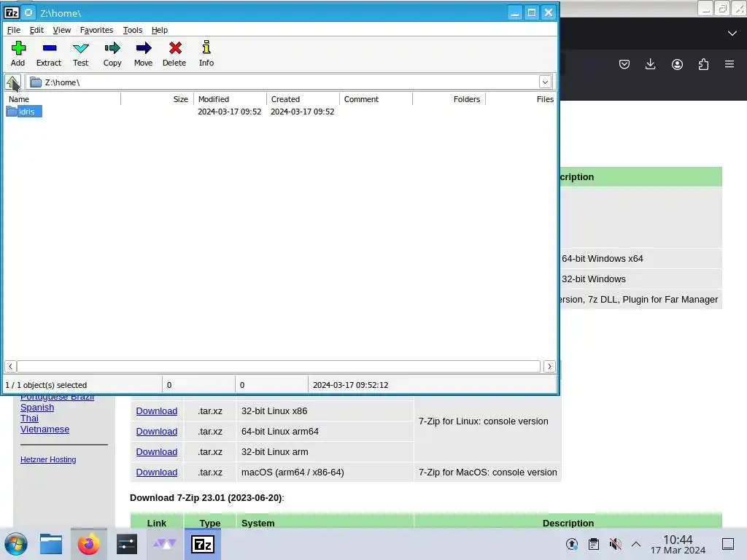Screen dimensions: 747x560
Task: Click the horizontal scrollbar left arrow
Action: pos(10,366)
